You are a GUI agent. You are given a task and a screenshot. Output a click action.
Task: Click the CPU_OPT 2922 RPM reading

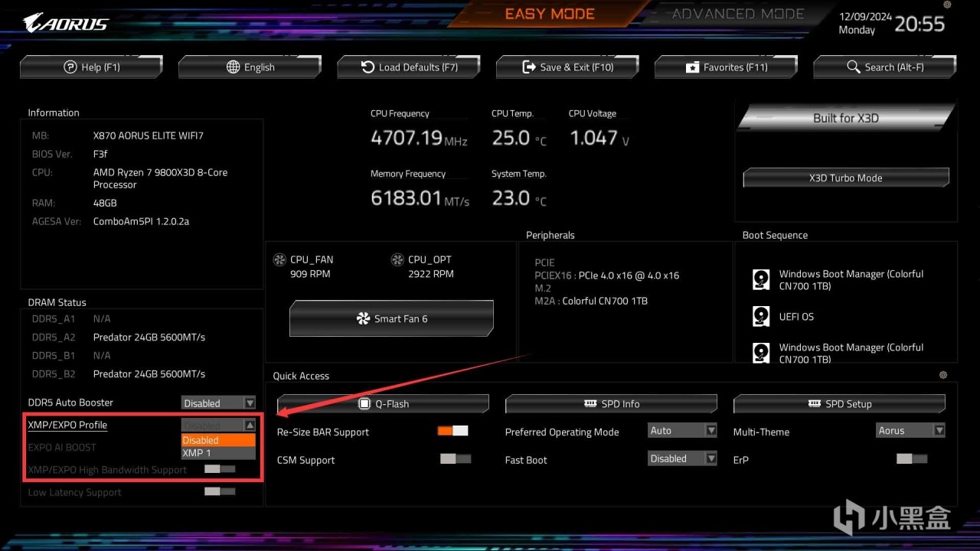coord(431,273)
